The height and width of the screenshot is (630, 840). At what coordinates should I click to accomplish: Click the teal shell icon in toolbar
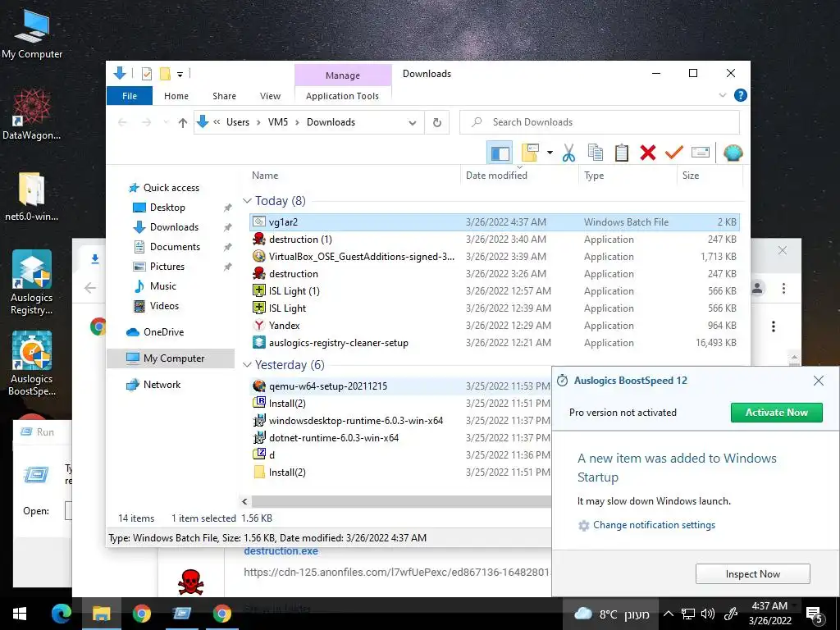733,153
